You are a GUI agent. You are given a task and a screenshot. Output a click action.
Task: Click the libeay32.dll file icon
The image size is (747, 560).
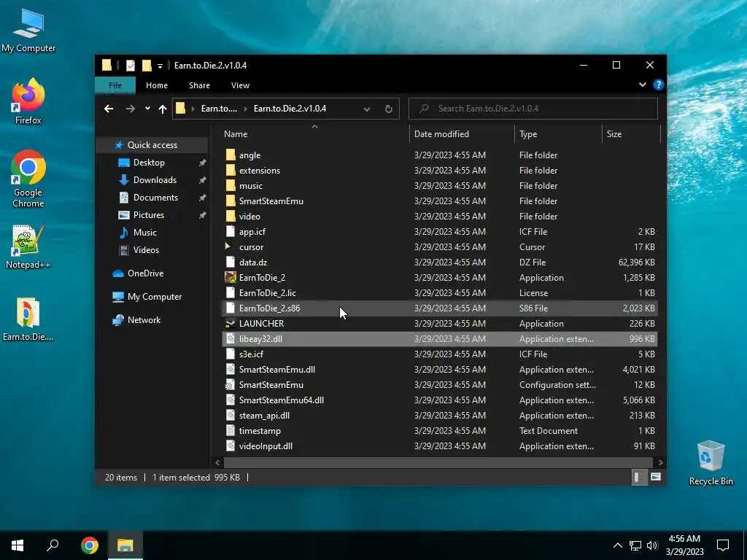click(231, 338)
